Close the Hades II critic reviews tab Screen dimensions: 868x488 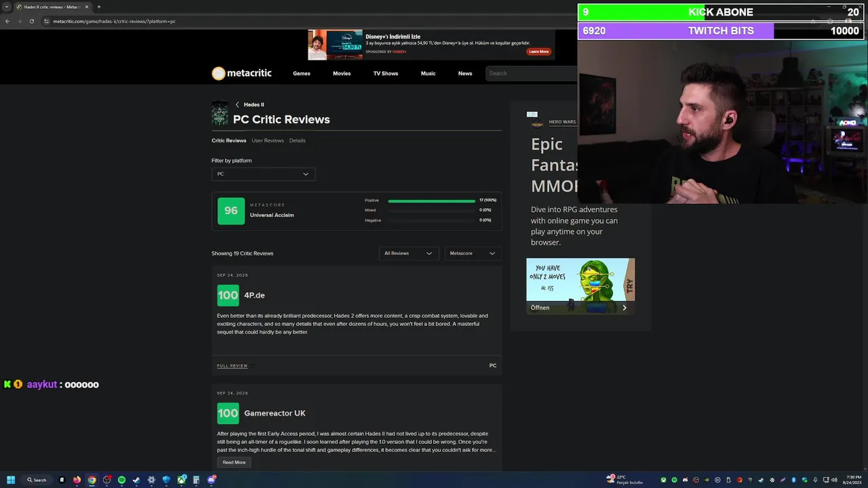point(87,7)
